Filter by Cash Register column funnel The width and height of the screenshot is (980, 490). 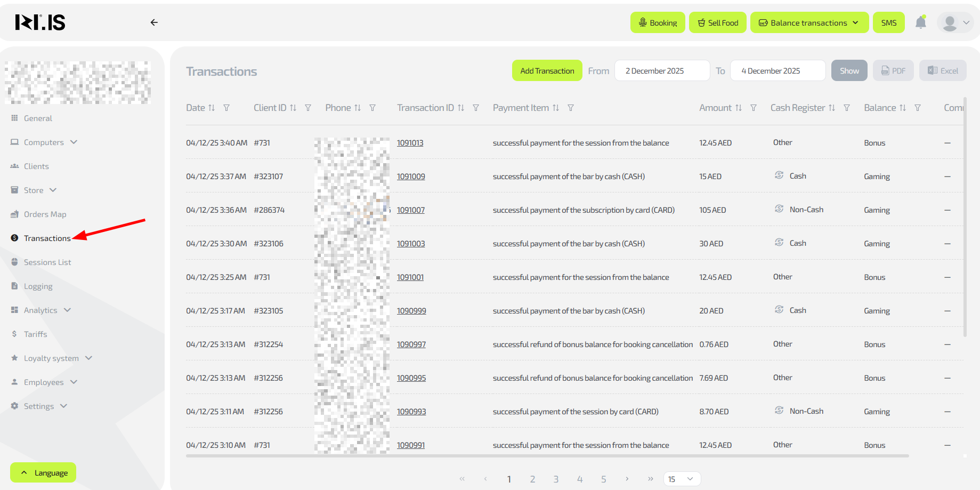click(846, 108)
